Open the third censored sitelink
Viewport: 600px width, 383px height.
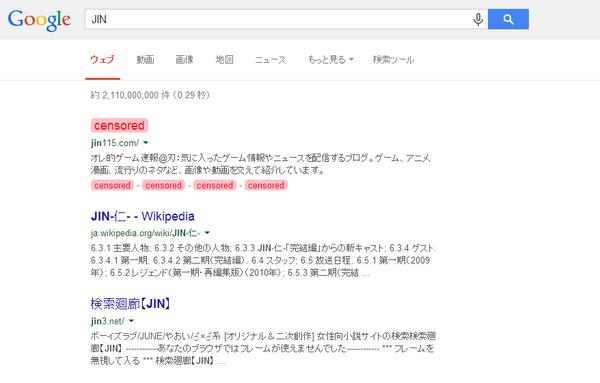tap(215, 185)
